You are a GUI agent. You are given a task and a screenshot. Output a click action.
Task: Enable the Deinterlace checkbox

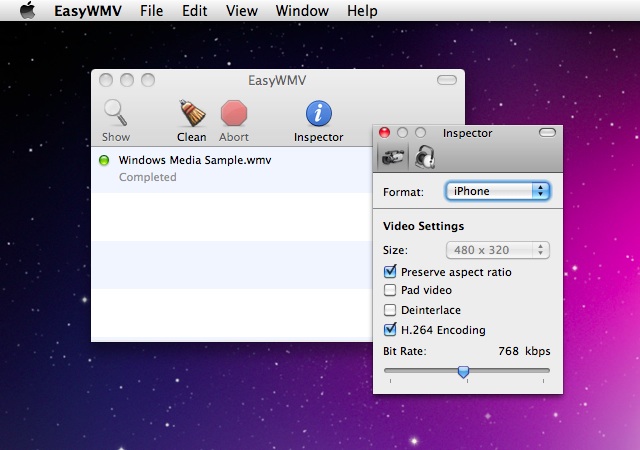(x=390, y=310)
